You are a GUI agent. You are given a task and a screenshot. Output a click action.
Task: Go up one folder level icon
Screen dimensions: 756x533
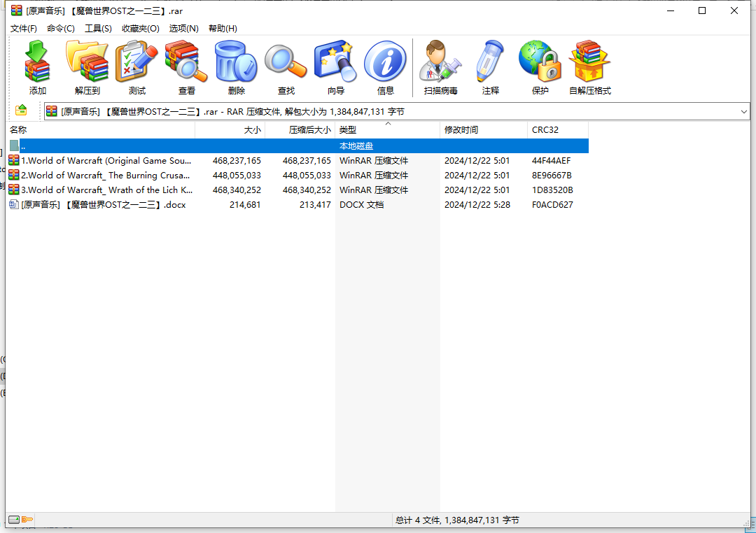21,111
